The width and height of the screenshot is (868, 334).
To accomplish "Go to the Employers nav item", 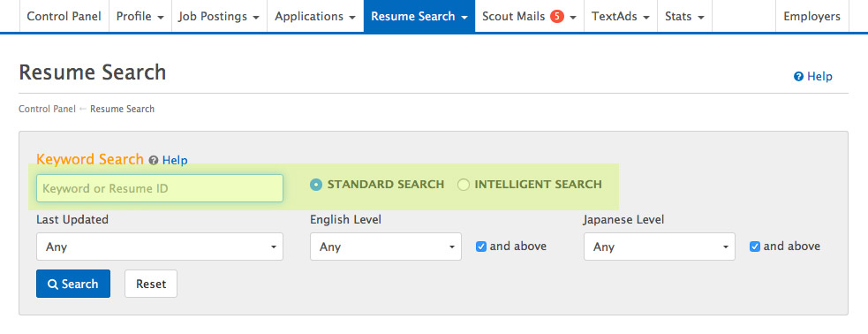I will [812, 16].
